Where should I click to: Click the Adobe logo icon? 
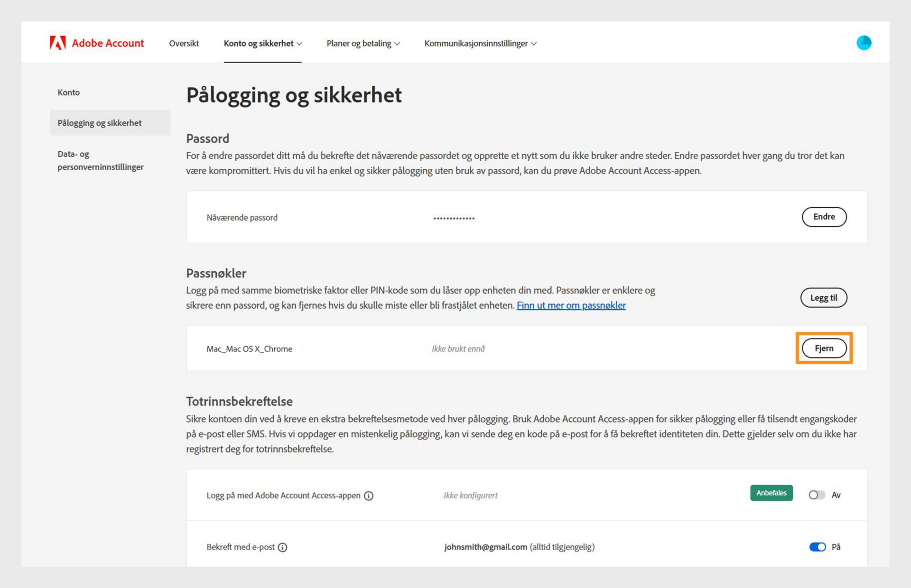pyautogui.click(x=58, y=43)
